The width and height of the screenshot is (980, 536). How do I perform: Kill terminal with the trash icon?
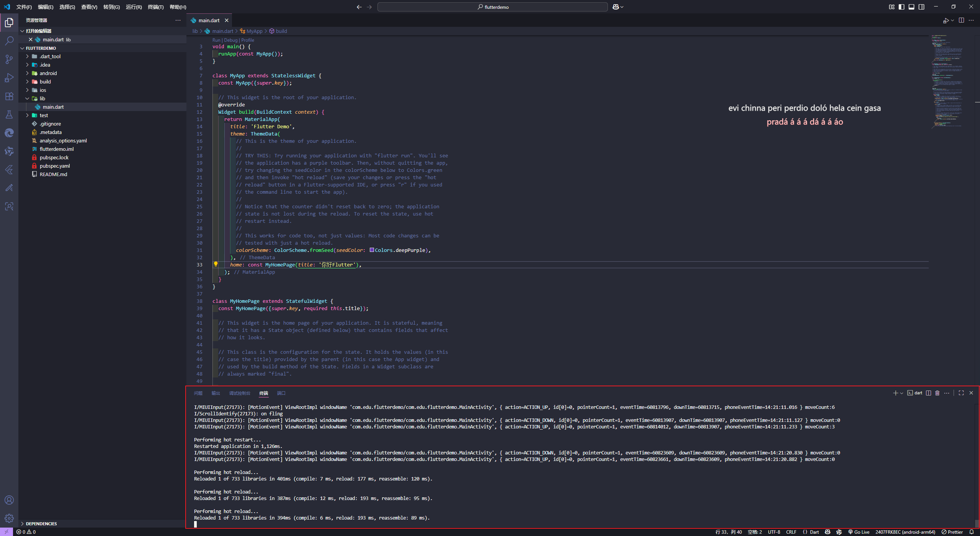point(937,393)
